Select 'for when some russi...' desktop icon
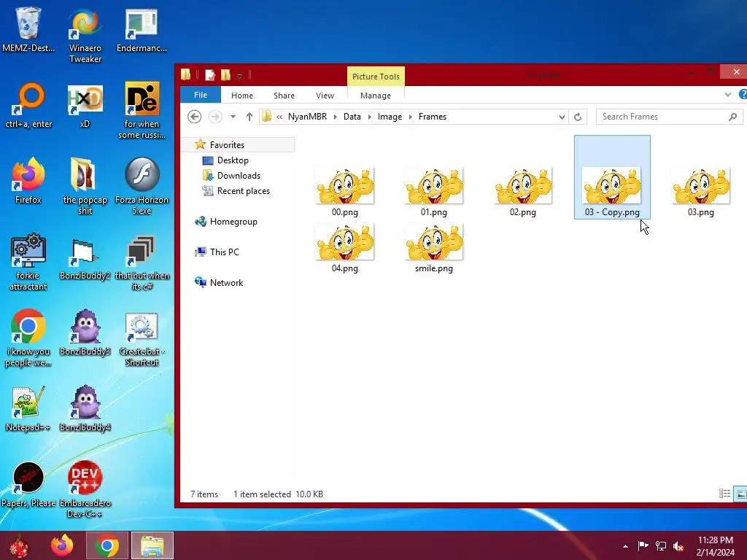The image size is (747, 560). 142,111
